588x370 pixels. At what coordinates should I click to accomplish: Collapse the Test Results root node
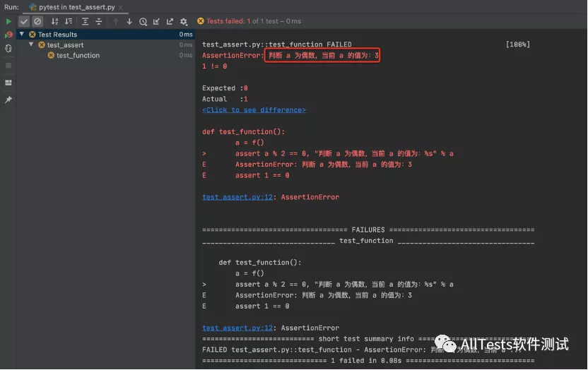pos(22,34)
